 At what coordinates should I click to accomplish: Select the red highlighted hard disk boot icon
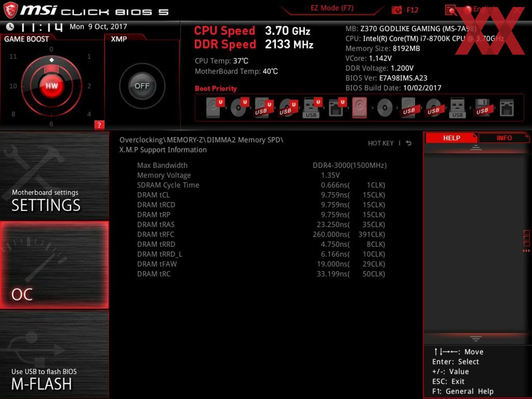pos(359,108)
